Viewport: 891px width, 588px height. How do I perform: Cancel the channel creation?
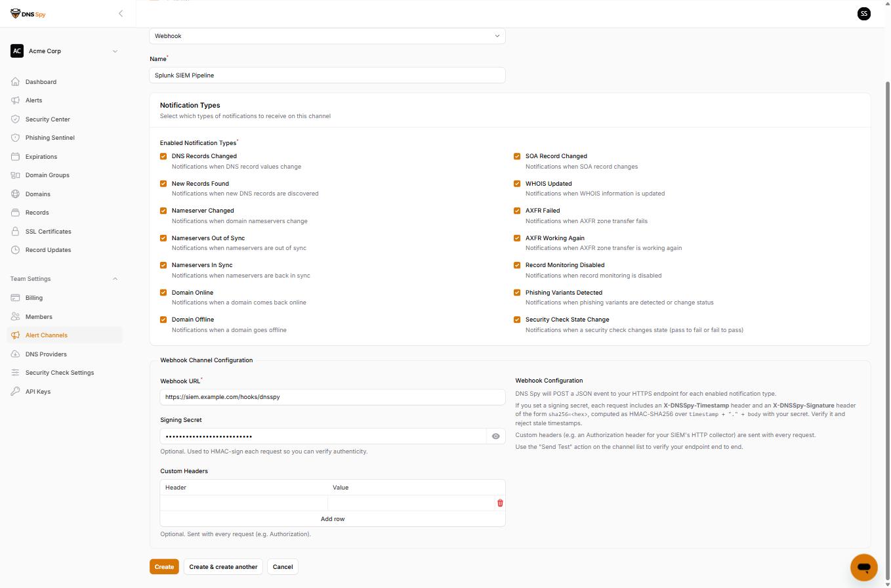click(x=283, y=567)
